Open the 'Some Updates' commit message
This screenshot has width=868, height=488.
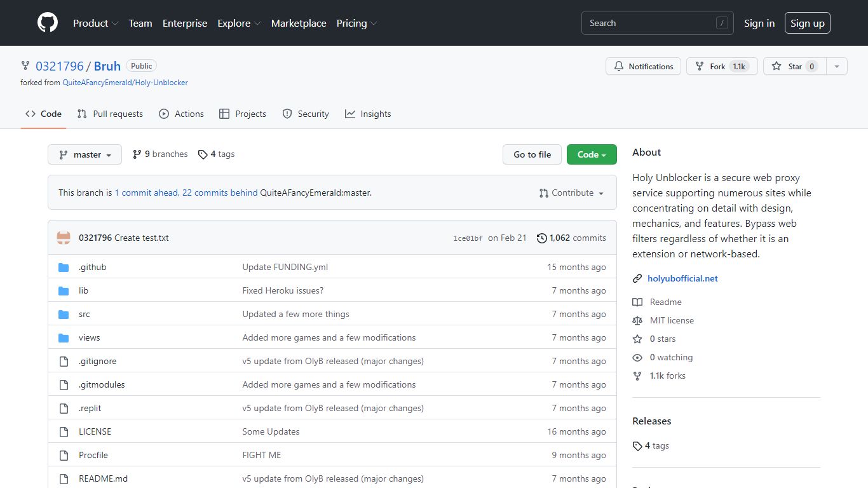271,431
